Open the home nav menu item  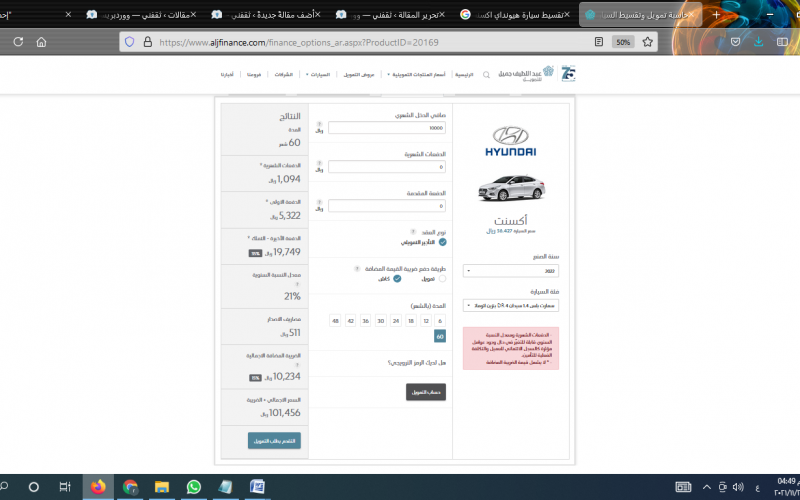point(464,74)
